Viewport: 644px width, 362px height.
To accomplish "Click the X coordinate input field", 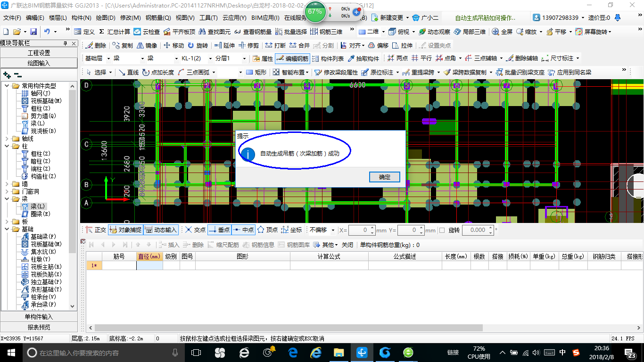I will [x=362, y=230].
